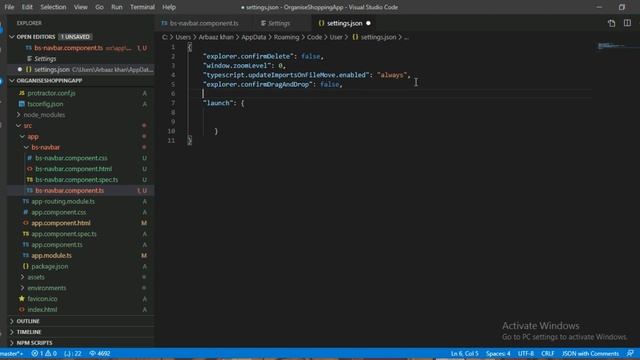Viewport: 640px width, 360px height.
Task: Select the settings.json editor tab
Action: pos(344,23)
